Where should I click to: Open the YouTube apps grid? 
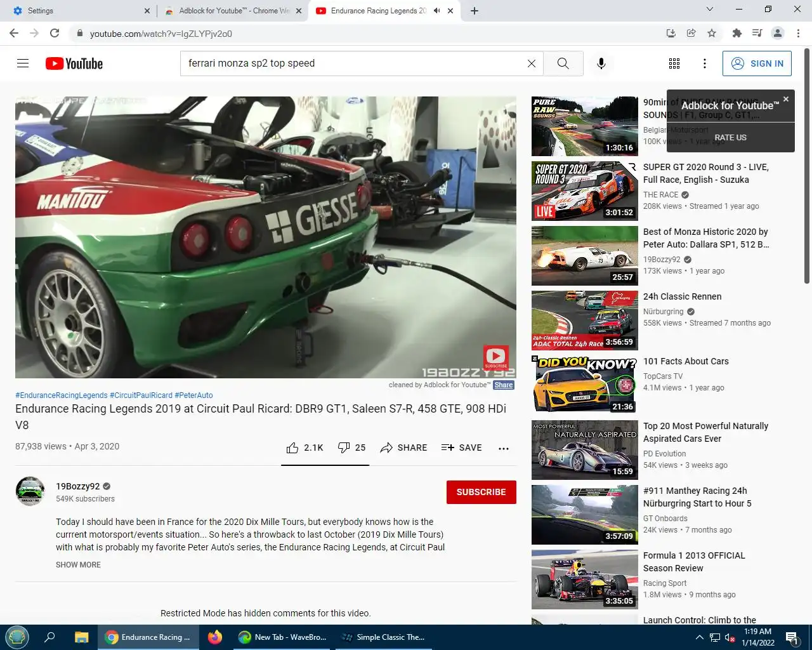[x=674, y=63]
